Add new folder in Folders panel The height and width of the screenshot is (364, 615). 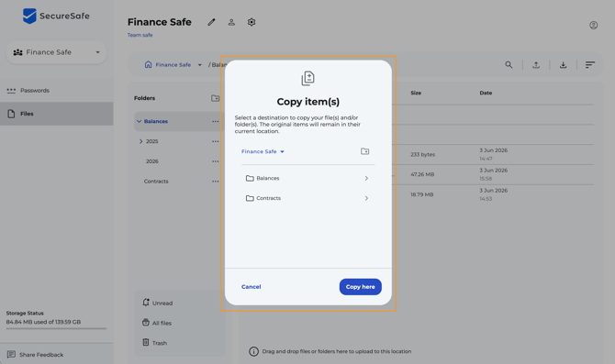pyautogui.click(x=216, y=98)
